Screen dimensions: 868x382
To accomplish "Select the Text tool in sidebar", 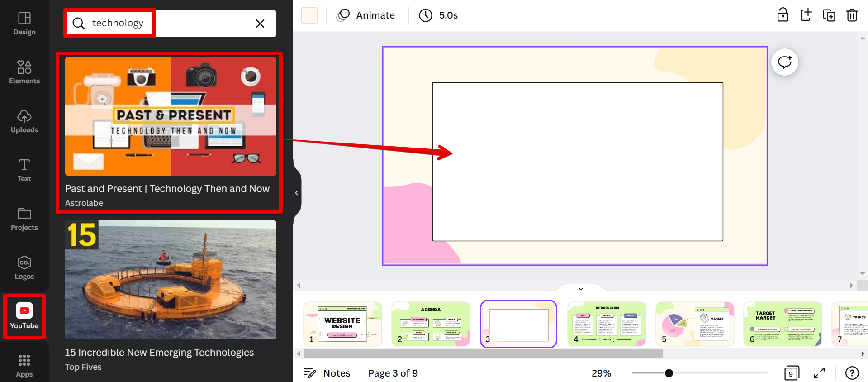I will (x=24, y=170).
